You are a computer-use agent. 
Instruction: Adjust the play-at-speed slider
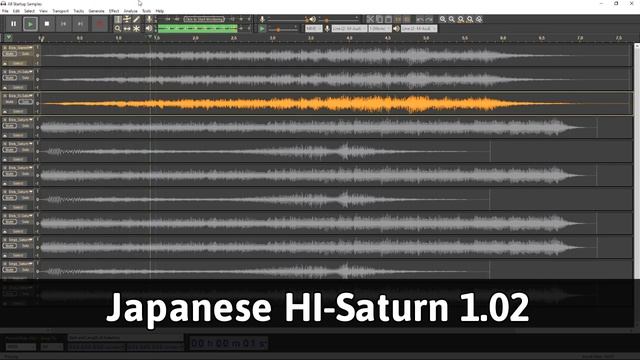(x=283, y=29)
